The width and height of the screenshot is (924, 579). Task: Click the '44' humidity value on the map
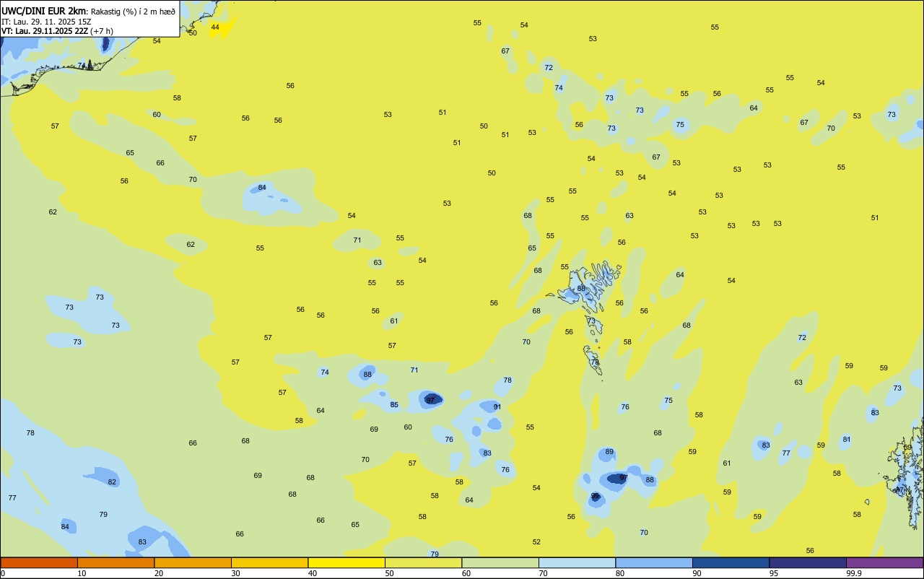(215, 27)
